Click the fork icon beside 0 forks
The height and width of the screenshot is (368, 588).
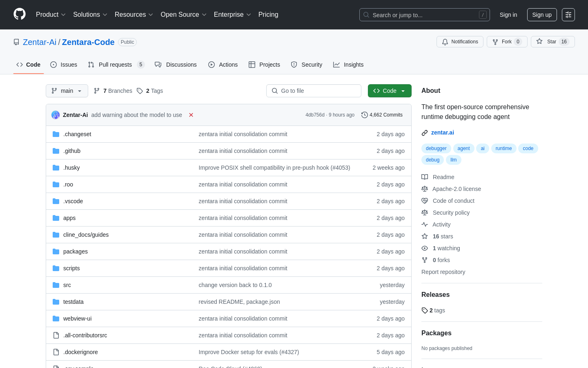click(x=425, y=260)
